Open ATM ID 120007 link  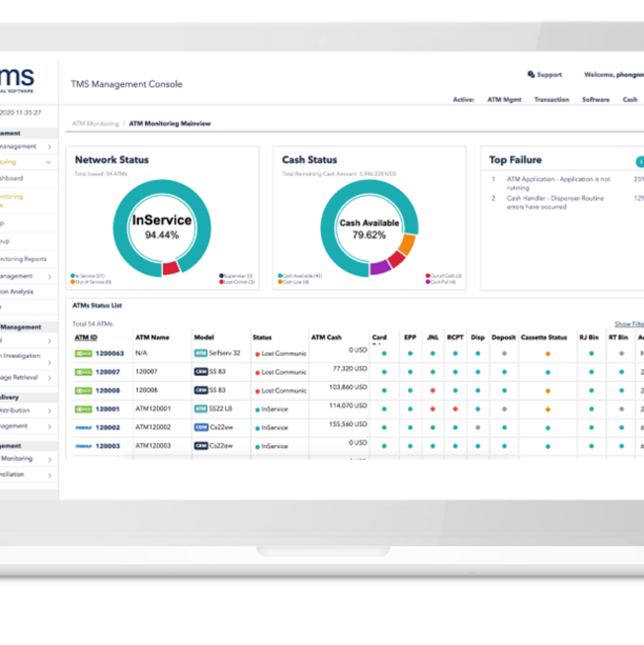point(108,372)
